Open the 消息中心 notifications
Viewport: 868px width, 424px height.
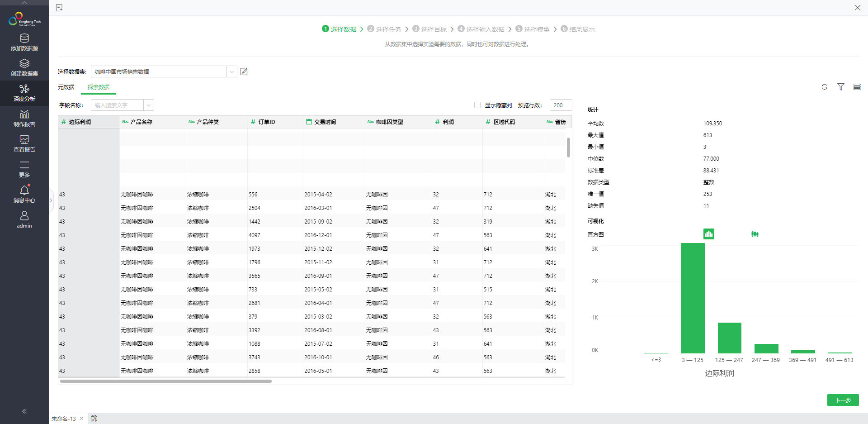point(24,195)
